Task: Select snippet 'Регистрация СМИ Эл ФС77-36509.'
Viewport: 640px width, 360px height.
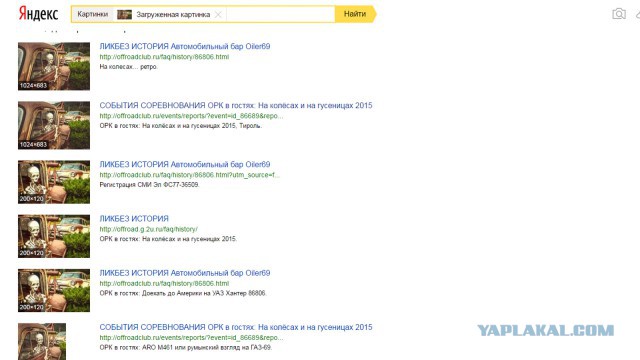Action: 149,184
